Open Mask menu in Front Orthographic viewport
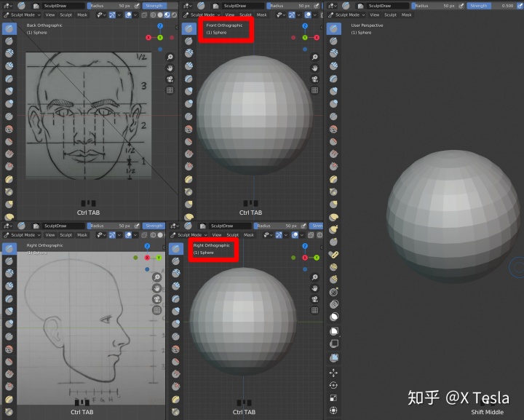 click(262, 15)
